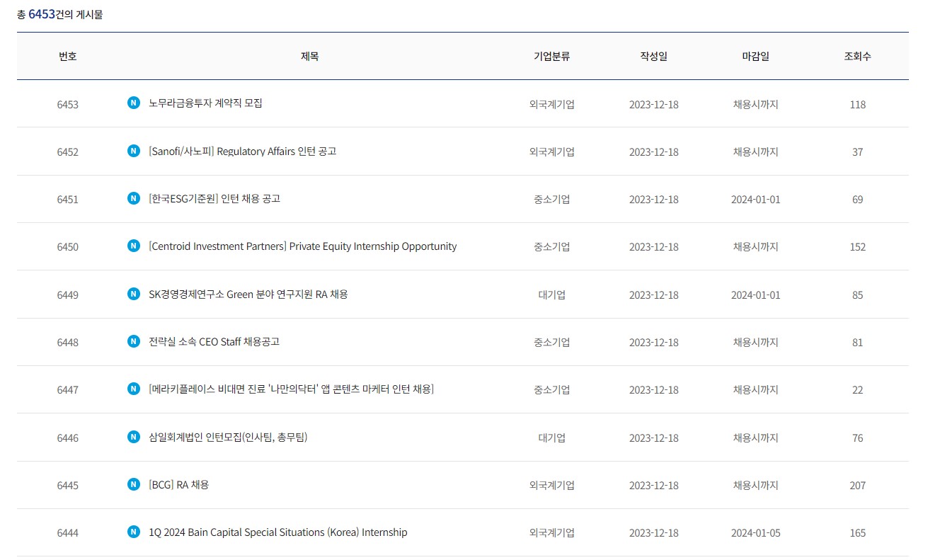Click view count 22
Screen dimensions: 928x560
click(857, 390)
